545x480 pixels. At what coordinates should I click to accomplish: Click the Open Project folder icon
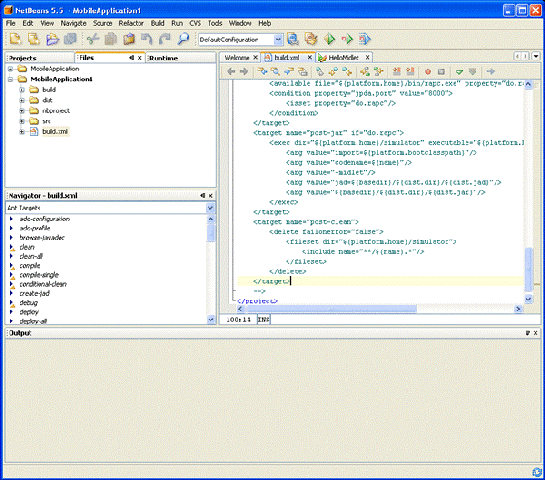click(52, 39)
